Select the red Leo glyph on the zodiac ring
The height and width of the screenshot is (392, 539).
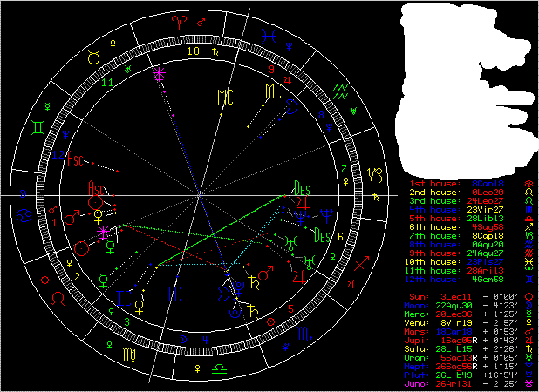click(59, 297)
